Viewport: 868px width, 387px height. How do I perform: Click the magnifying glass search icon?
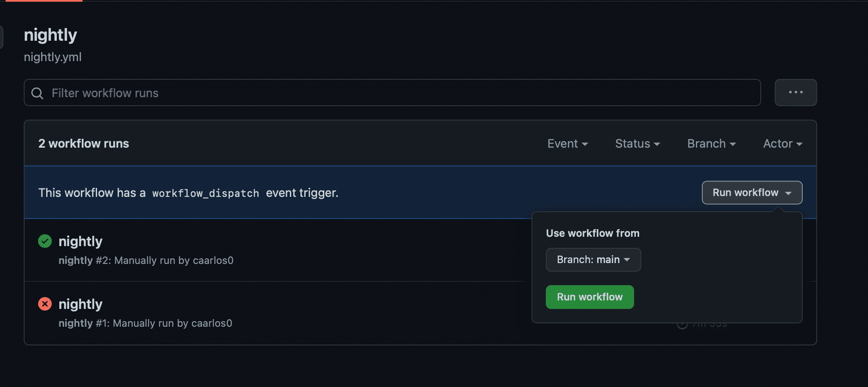37,93
